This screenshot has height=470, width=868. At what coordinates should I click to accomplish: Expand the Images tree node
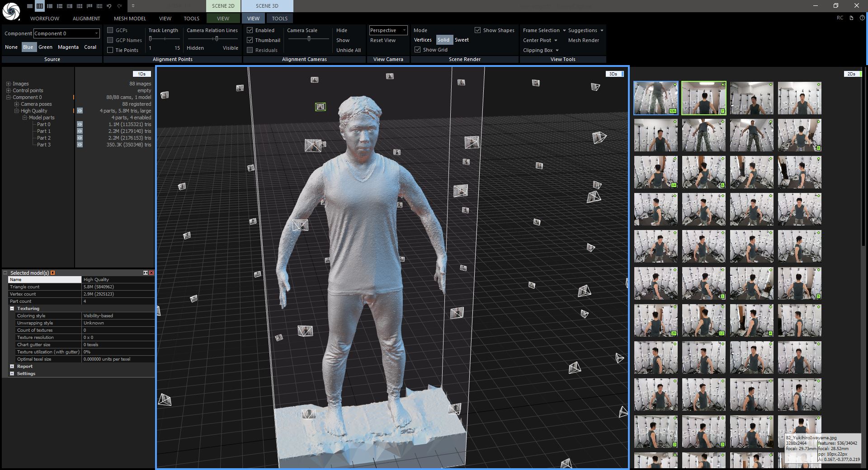click(x=8, y=84)
